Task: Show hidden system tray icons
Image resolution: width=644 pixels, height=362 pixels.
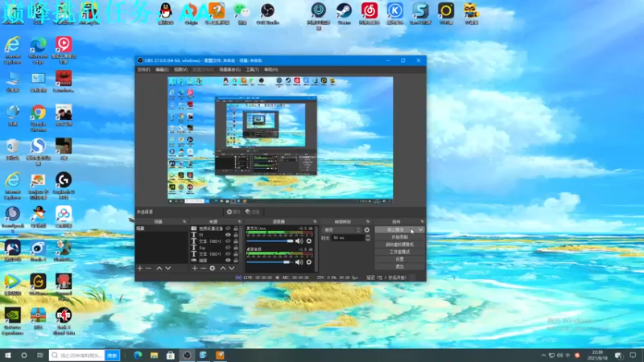Action: pos(543,356)
